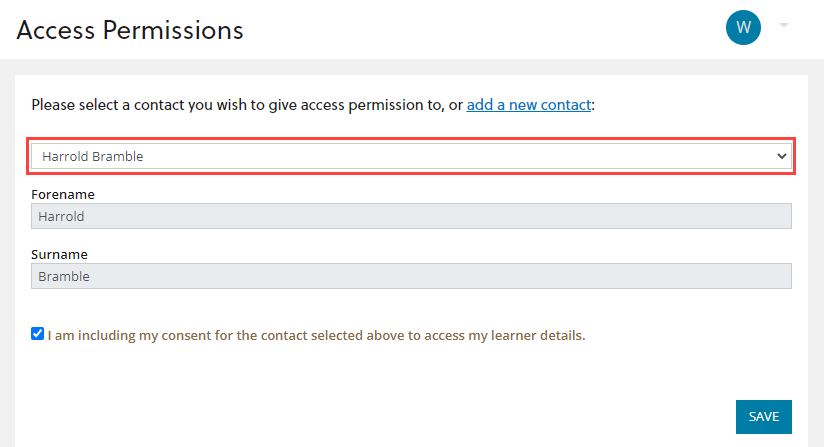Save the access permission settings
This screenshot has height=447, width=824.
(x=764, y=417)
